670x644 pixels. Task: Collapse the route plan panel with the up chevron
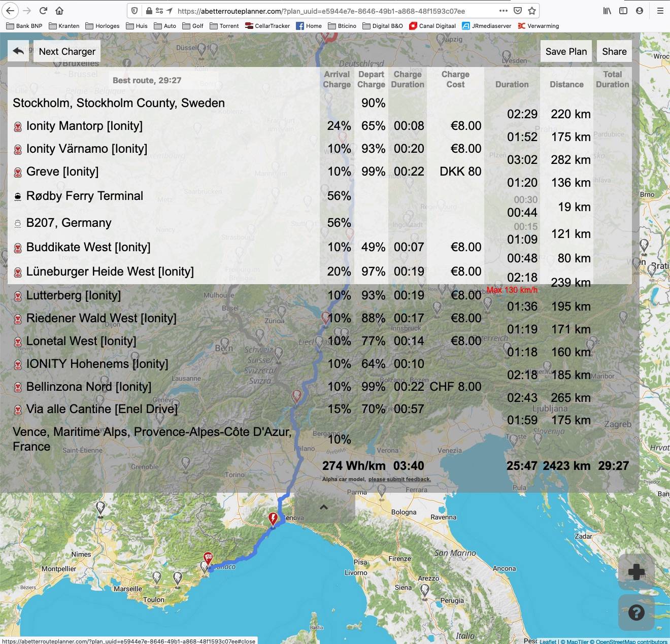point(324,507)
